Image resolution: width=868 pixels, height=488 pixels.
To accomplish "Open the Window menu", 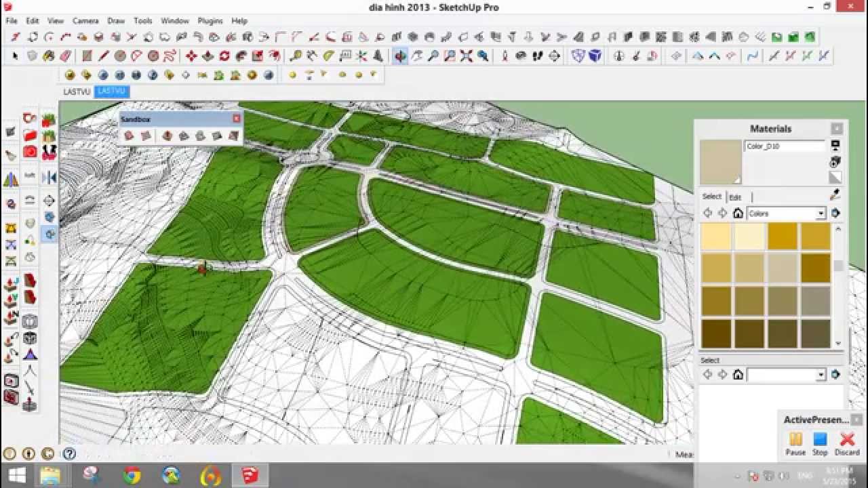I will (175, 21).
